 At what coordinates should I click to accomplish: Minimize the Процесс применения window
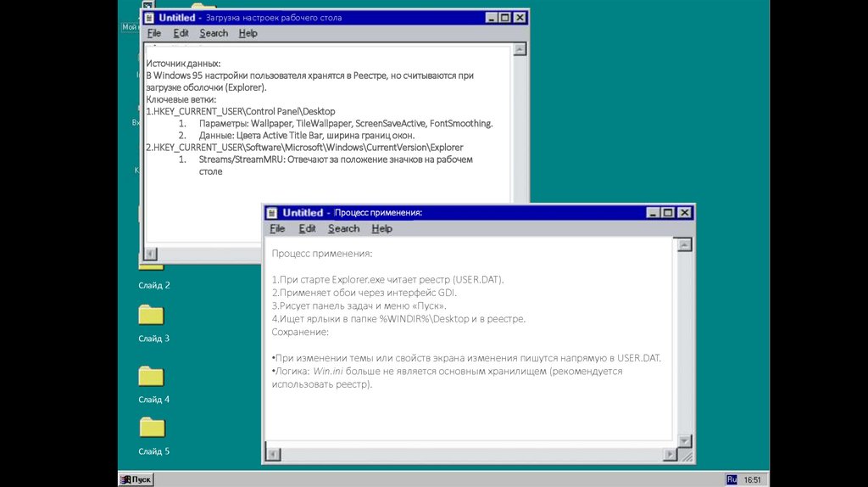(653, 213)
